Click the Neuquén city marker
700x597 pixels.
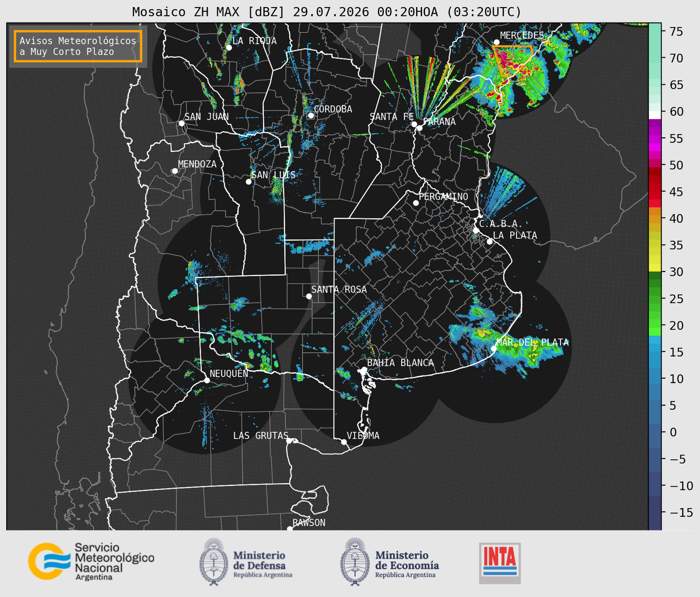point(207,380)
